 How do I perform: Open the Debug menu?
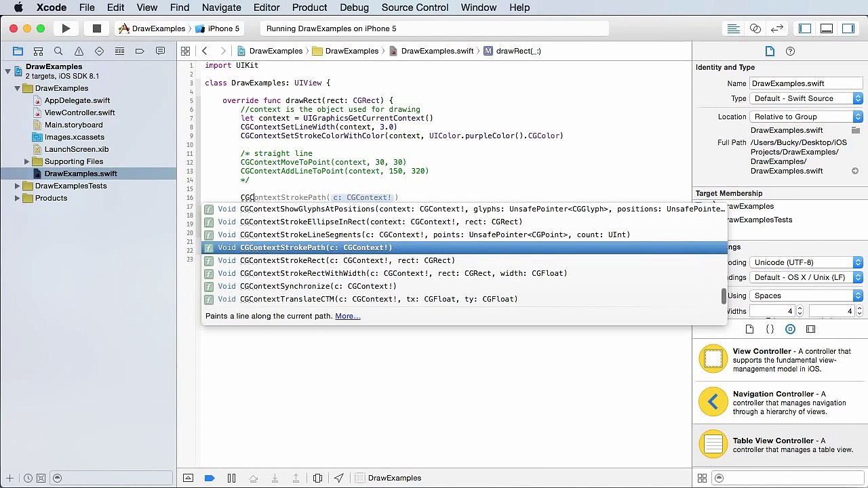coord(354,7)
